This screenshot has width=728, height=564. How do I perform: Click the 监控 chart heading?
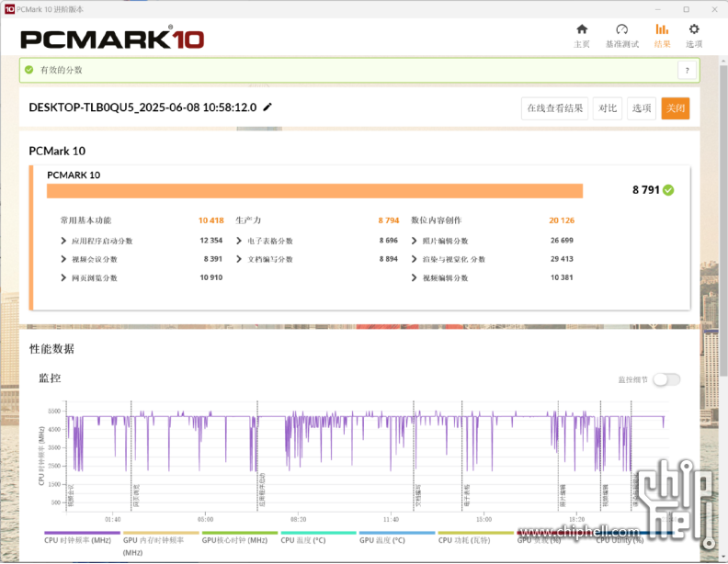coord(50,378)
